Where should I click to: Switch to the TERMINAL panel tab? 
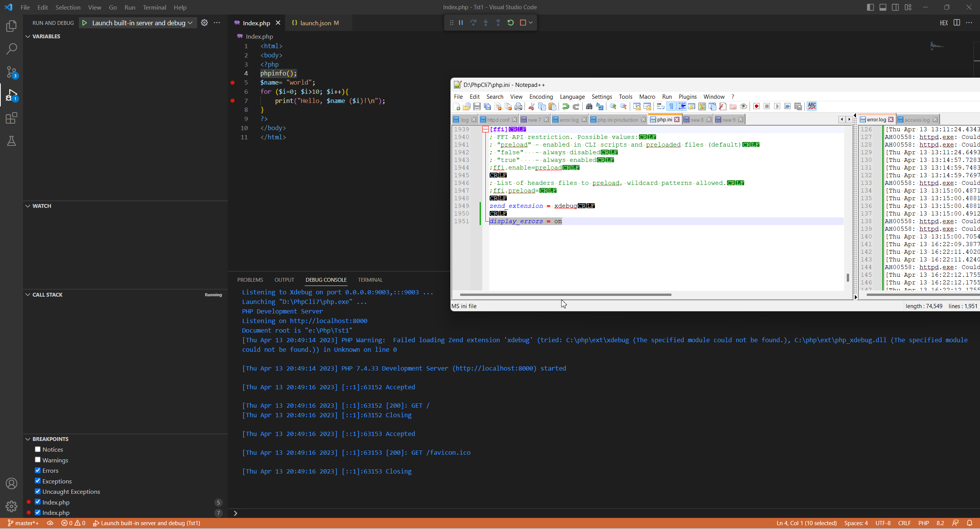click(x=370, y=280)
